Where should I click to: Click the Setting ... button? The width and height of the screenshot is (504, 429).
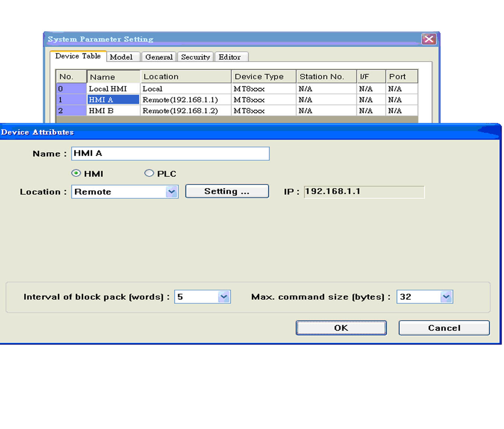coord(227,191)
